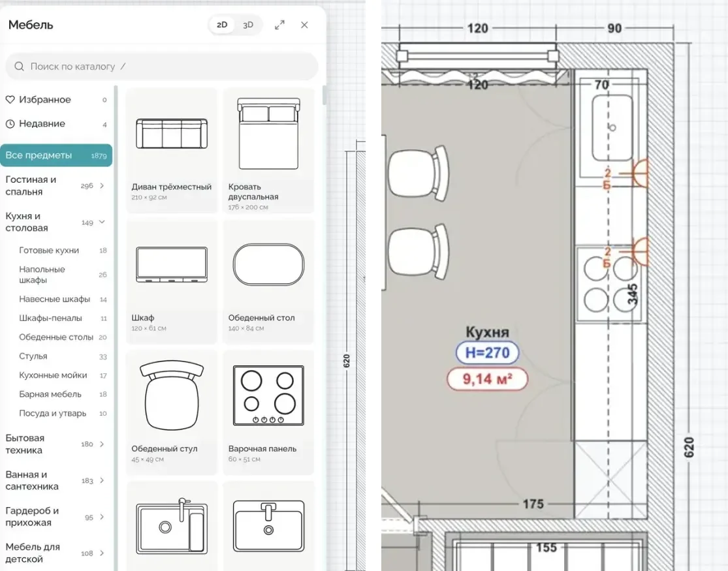
Task: Click the catalog grid scrollbar
Action: pyautogui.click(x=324, y=95)
